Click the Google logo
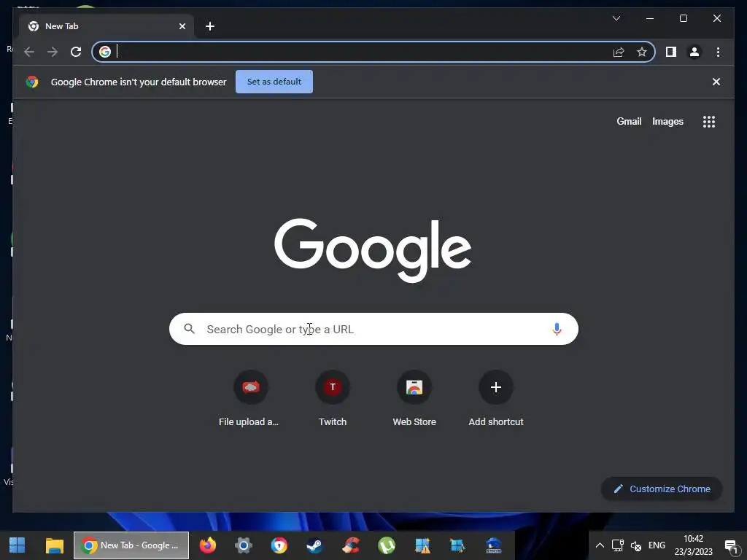The image size is (747, 560). (373, 250)
